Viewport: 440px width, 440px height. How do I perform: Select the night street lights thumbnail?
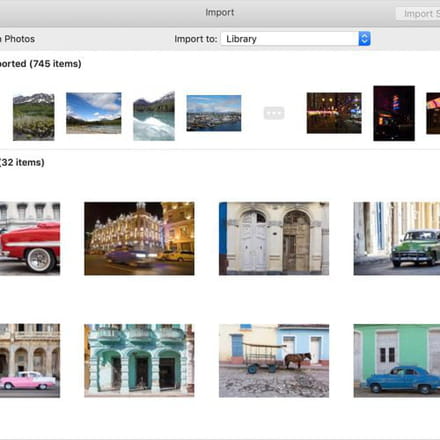334,113
